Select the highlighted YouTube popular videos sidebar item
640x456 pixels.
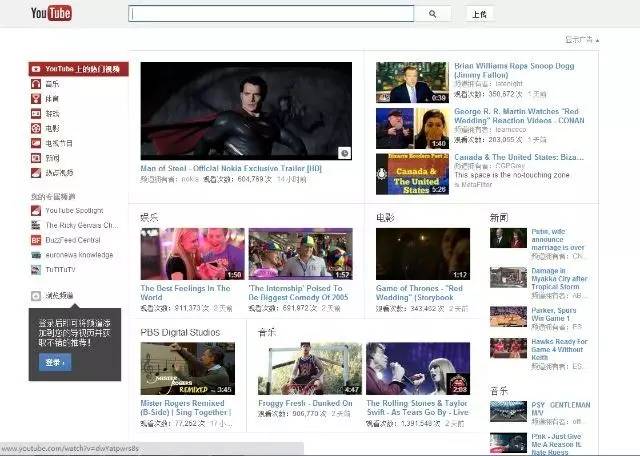click(x=78, y=69)
